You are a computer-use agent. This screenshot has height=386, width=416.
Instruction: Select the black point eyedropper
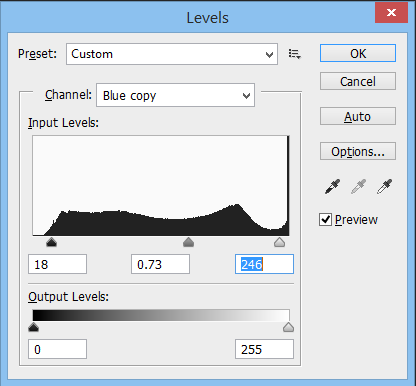332,187
